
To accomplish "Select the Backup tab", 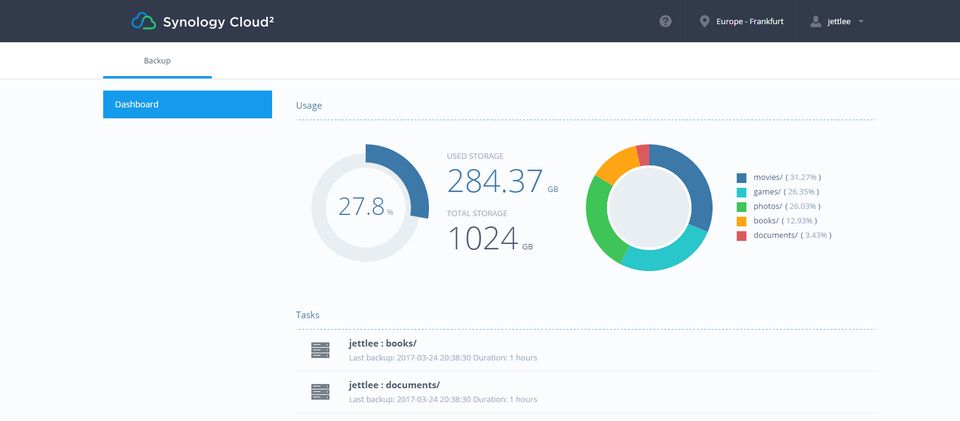I will pos(157,61).
